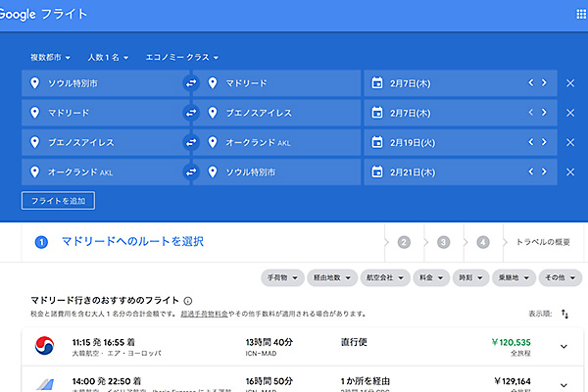Select step 4 in the route progress
The height and width of the screenshot is (392, 588).
[482, 242]
